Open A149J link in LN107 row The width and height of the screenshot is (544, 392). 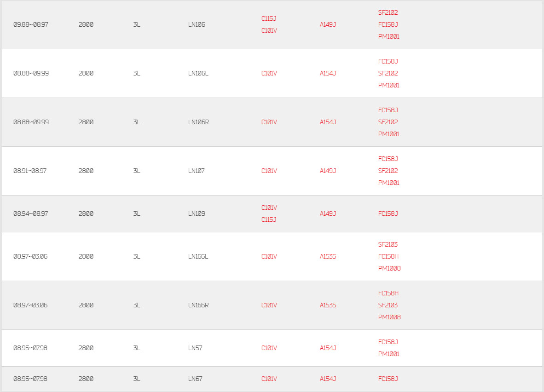(x=328, y=171)
